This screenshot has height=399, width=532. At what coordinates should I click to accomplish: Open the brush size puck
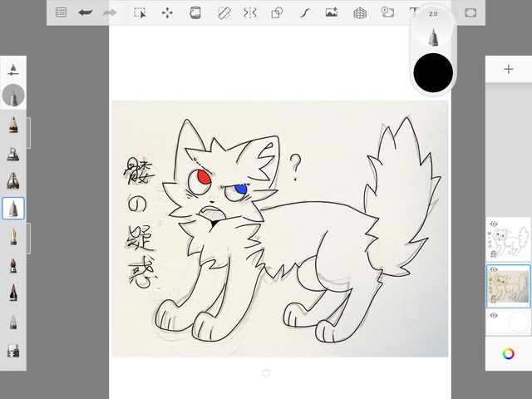tap(433, 31)
